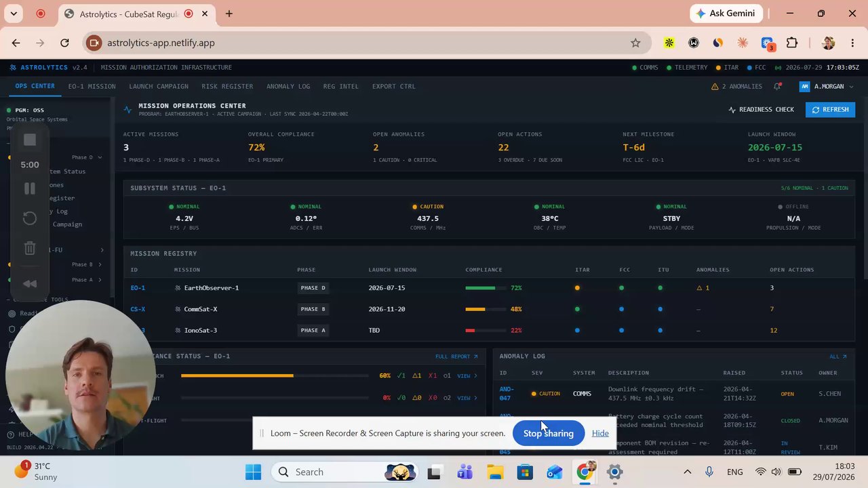Open the black circular W extension
The image size is (868, 488).
click(x=694, y=43)
